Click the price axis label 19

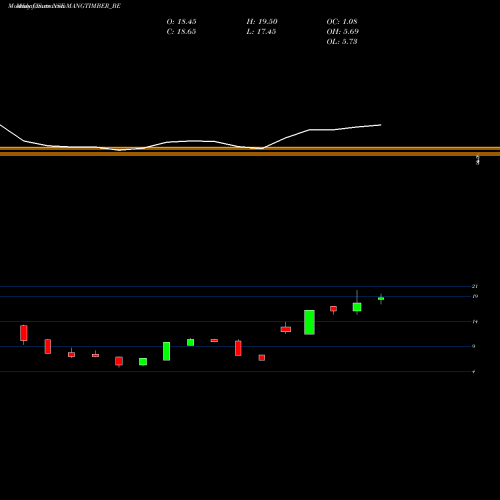(475, 296)
